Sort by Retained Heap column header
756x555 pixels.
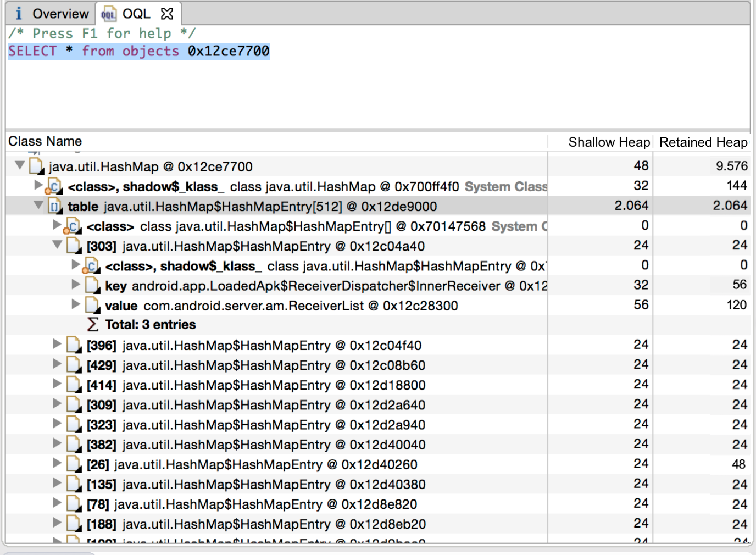tap(703, 142)
